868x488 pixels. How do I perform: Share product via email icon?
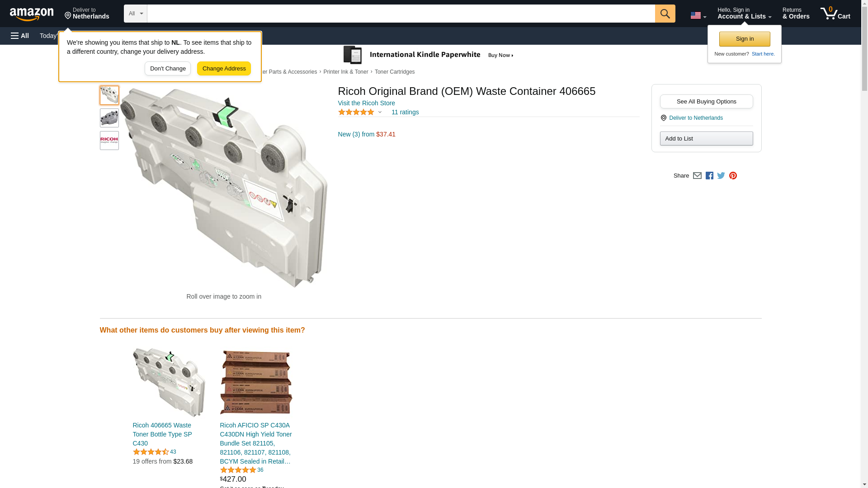point(697,176)
